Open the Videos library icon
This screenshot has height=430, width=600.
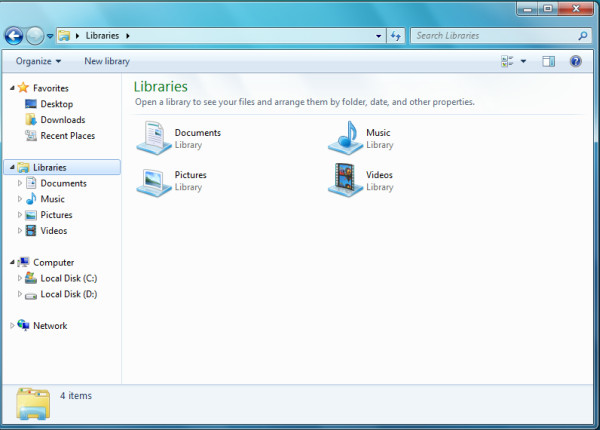click(345, 180)
